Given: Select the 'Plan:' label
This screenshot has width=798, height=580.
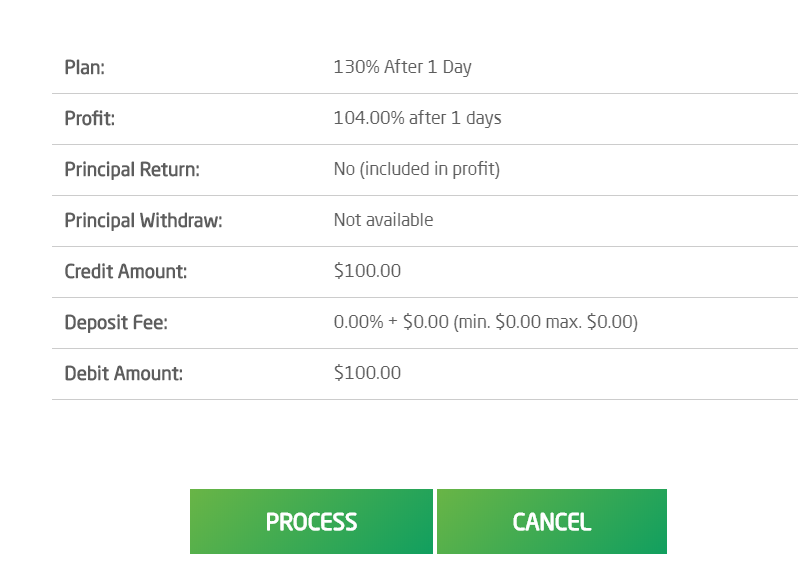Looking at the screenshot, I should [x=85, y=68].
